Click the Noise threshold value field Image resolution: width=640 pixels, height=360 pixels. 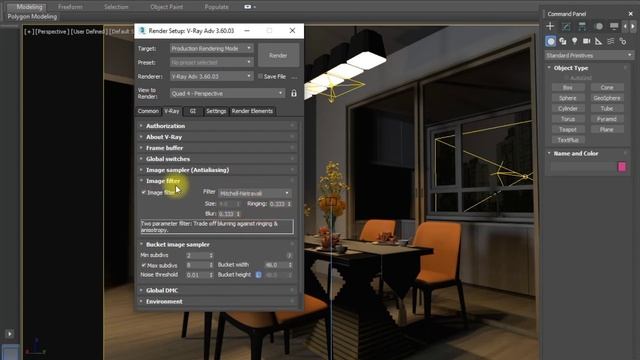[197, 275]
